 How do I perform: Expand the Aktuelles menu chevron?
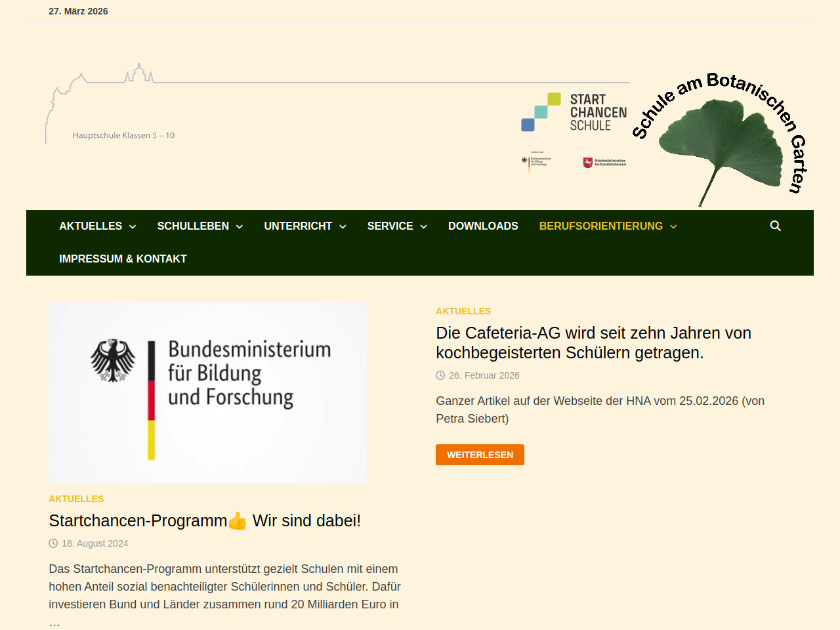click(133, 226)
